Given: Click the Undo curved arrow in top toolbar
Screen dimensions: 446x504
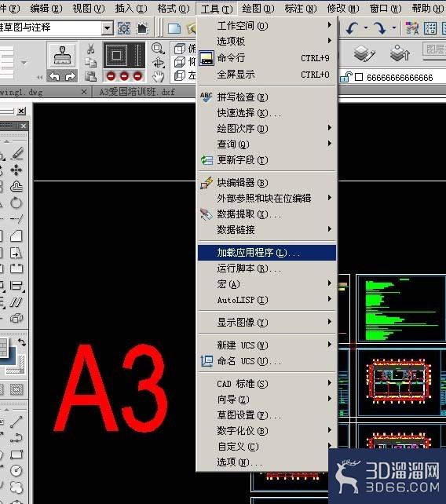Looking at the screenshot, I should [x=352, y=28].
